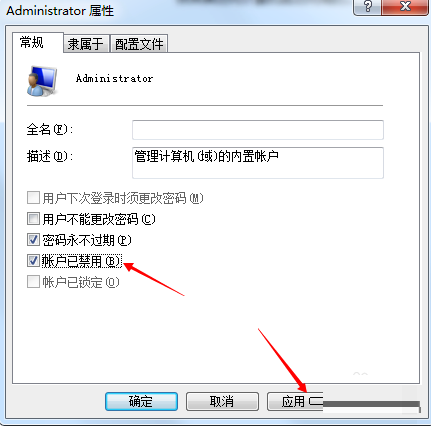Image resolution: width=431 pixels, height=427 pixels.
Task: Apply changes with 应用 button
Action: coord(295,401)
